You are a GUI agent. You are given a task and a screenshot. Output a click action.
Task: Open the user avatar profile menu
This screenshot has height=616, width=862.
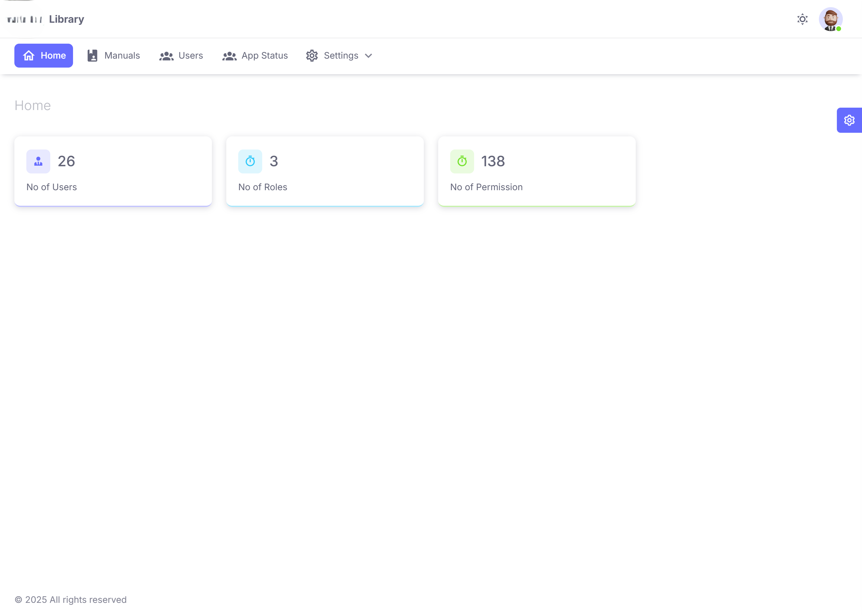click(x=831, y=19)
